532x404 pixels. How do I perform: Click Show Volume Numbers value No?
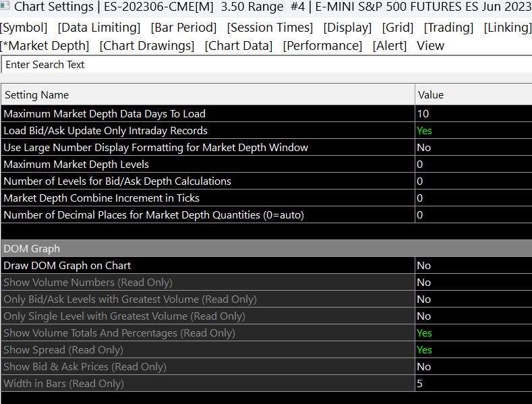pyautogui.click(x=473, y=283)
